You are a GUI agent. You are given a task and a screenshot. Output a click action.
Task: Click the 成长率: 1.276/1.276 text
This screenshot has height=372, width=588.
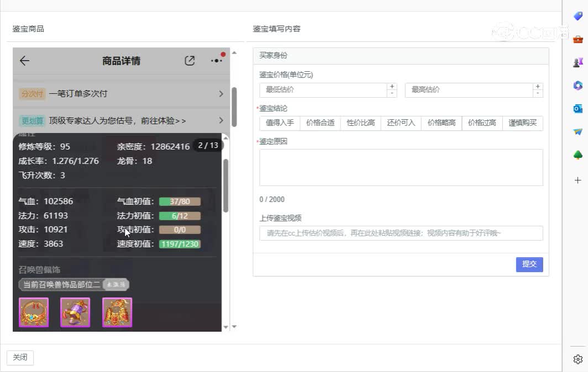(x=59, y=161)
